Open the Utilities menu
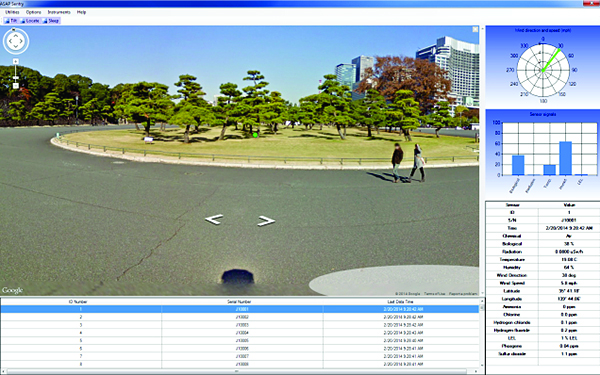Image resolution: width=600 pixels, height=375 pixels. [x=12, y=12]
